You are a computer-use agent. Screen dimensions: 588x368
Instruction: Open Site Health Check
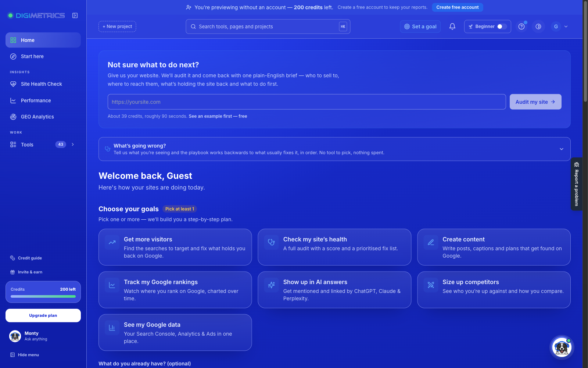(43, 84)
